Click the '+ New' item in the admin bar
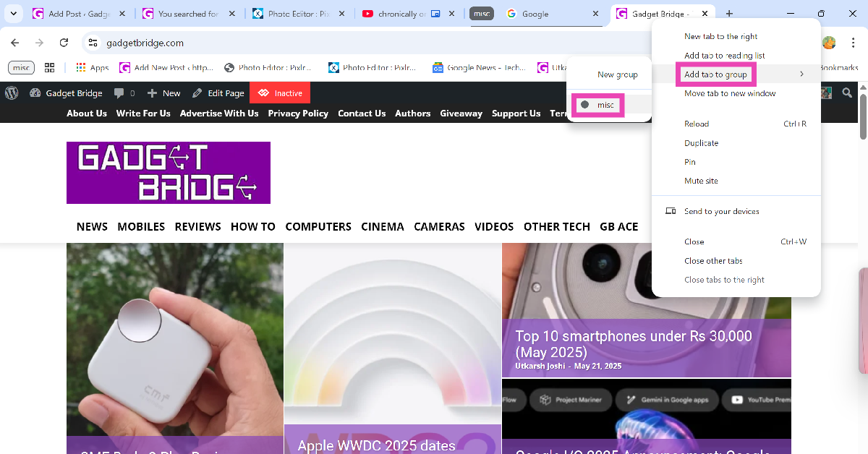Viewport: 868px width, 454px height. point(164,93)
